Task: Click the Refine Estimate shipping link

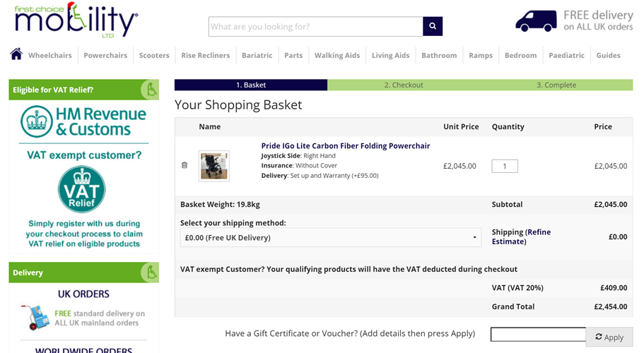Action: pyautogui.click(x=521, y=237)
